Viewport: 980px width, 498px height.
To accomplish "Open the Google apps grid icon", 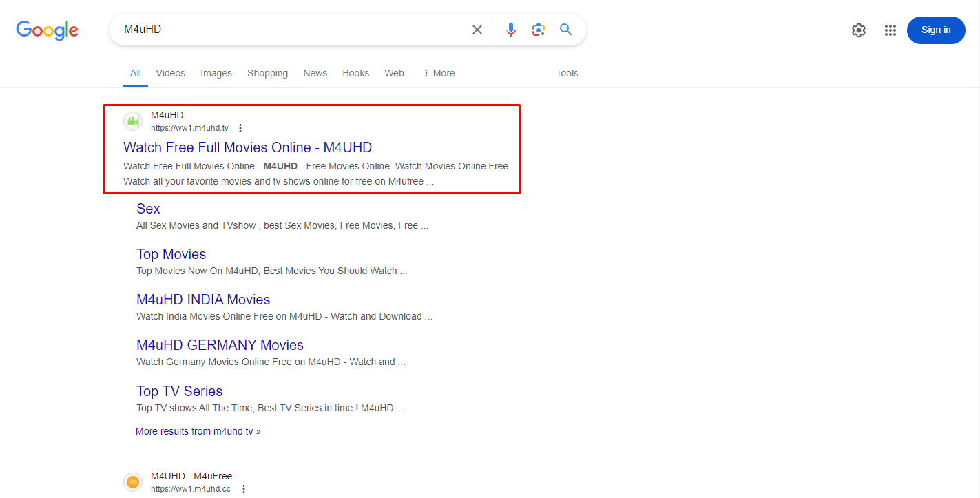I will (x=890, y=30).
